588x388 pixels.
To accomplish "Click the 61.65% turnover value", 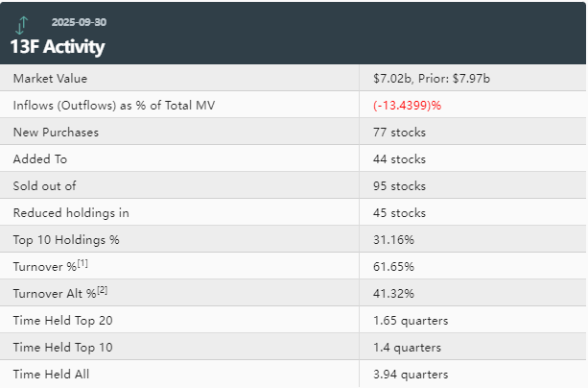I will [394, 266].
